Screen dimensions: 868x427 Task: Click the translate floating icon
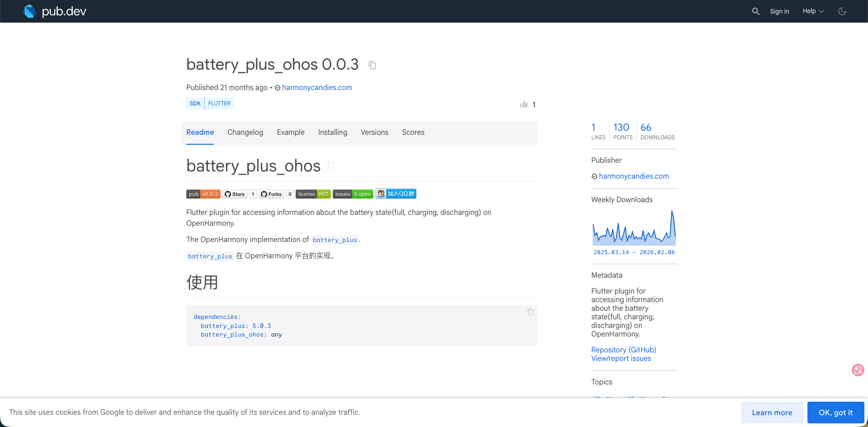point(858,370)
